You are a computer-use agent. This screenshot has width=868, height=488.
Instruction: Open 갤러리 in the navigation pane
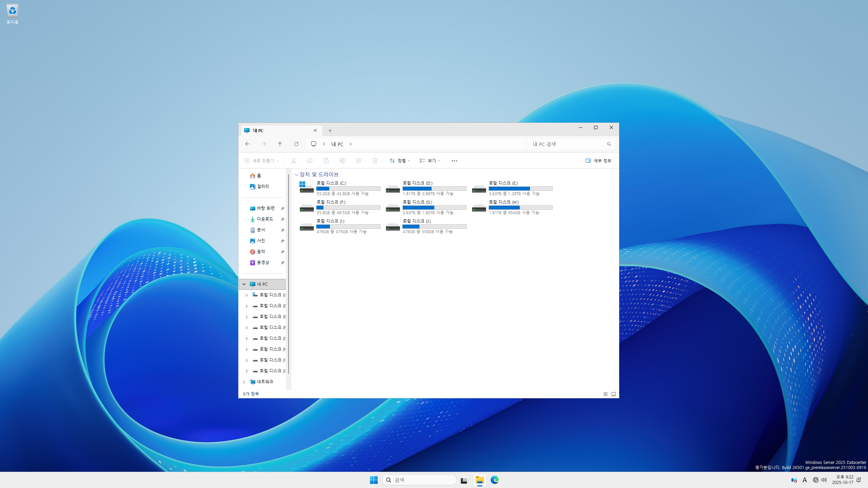263,186
